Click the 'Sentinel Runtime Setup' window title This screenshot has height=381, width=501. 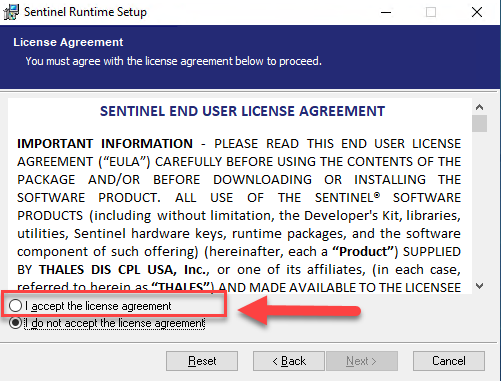(85, 12)
